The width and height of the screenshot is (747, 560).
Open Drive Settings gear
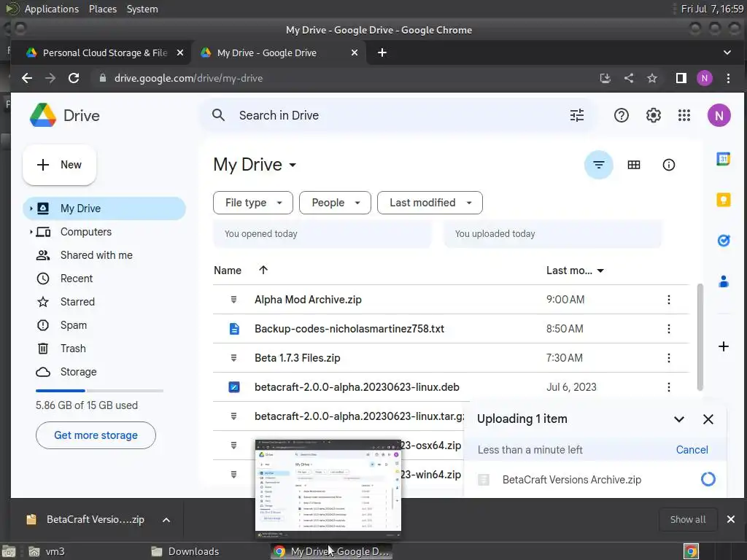point(653,115)
